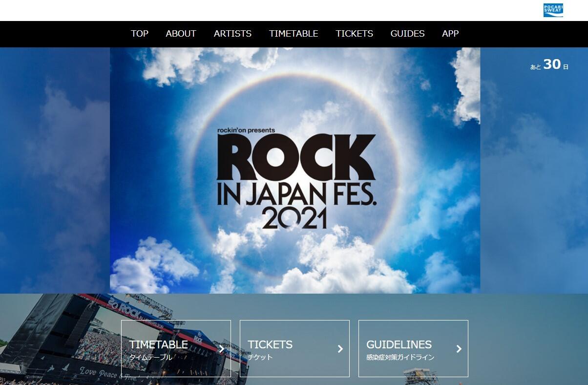The image size is (588, 385).
Task: Click the 2021 year text in the logo
Action: tap(294, 218)
